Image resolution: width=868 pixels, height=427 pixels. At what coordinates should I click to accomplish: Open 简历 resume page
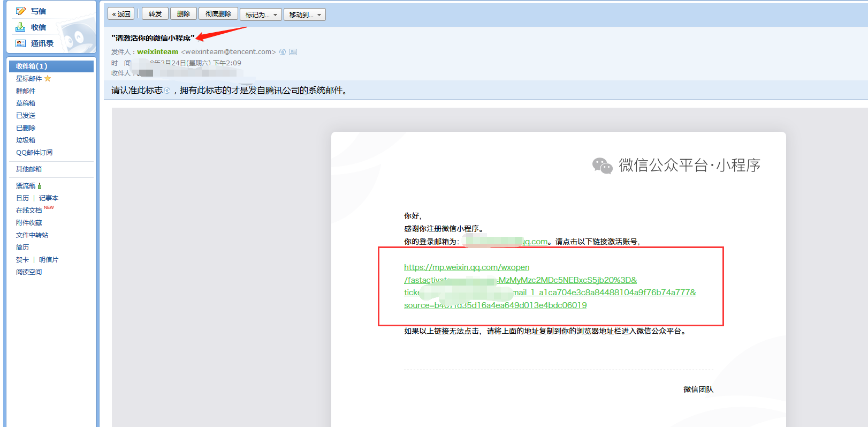(x=22, y=248)
